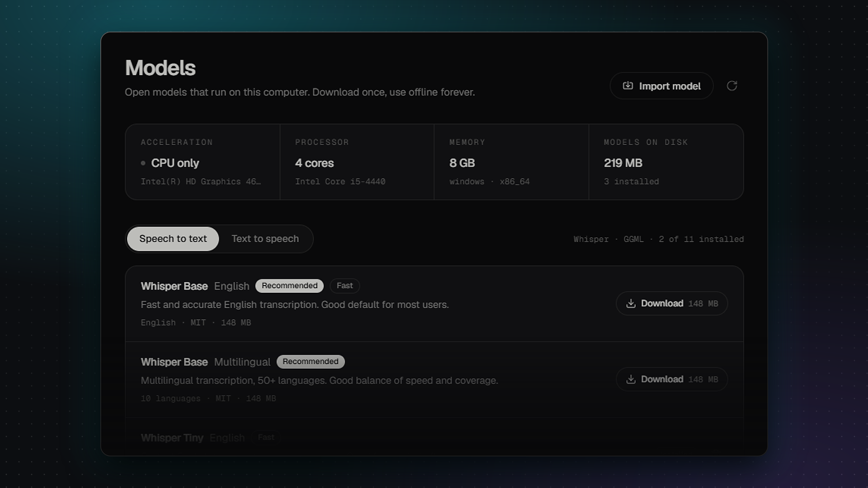Image resolution: width=868 pixels, height=488 pixels.
Task: Download Whisper Base Multilingual model
Action: pyautogui.click(x=672, y=380)
